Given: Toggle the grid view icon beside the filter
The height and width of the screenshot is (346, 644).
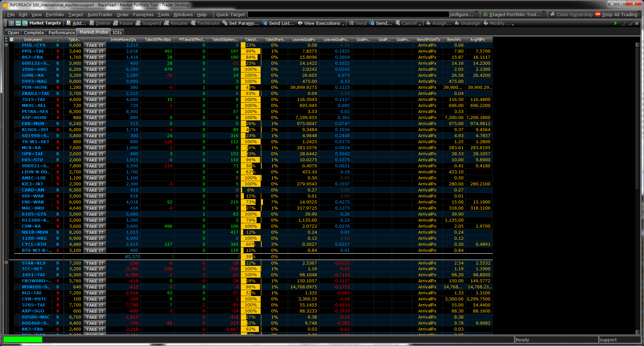Looking at the screenshot, I should tap(18, 23).
